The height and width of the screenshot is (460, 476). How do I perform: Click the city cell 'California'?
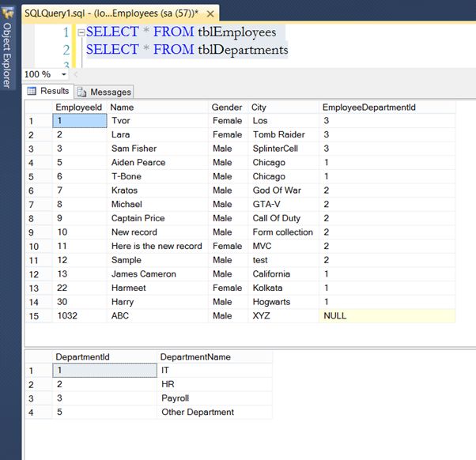[x=283, y=273]
